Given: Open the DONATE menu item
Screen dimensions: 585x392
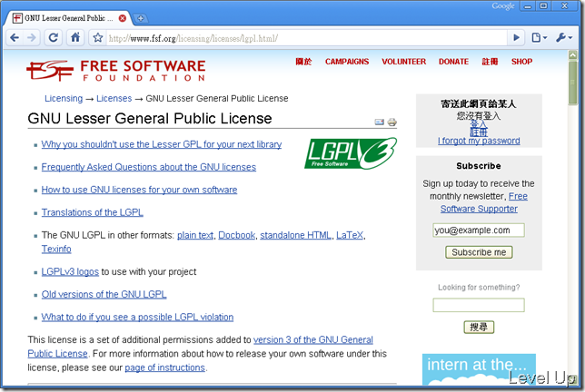Looking at the screenshot, I should click(453, 62).
